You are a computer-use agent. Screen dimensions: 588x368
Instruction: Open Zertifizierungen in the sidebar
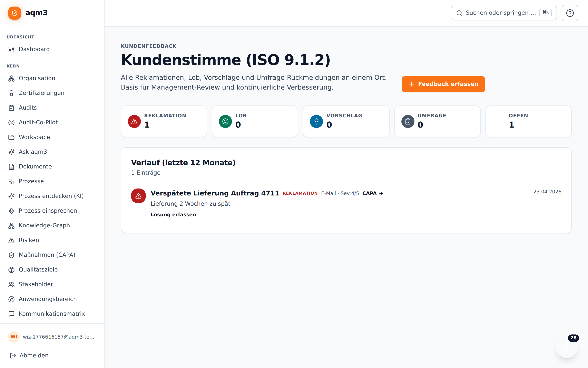52,93
